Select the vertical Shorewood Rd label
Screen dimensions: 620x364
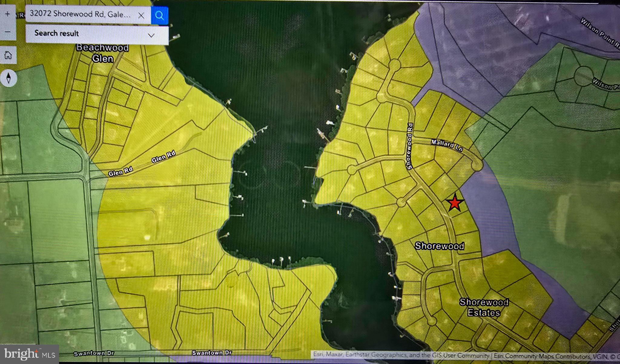pos(410,146)
